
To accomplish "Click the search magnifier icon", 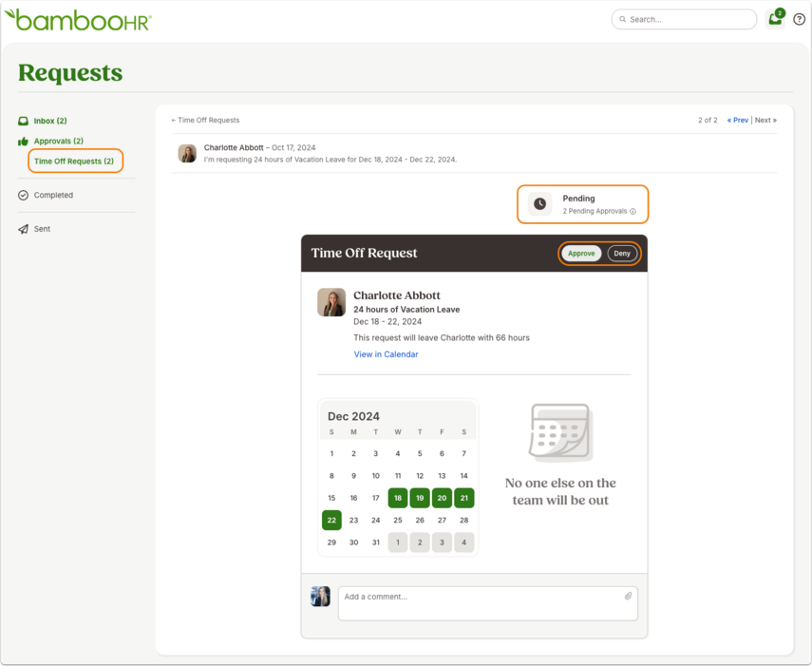I will (622, 19).
